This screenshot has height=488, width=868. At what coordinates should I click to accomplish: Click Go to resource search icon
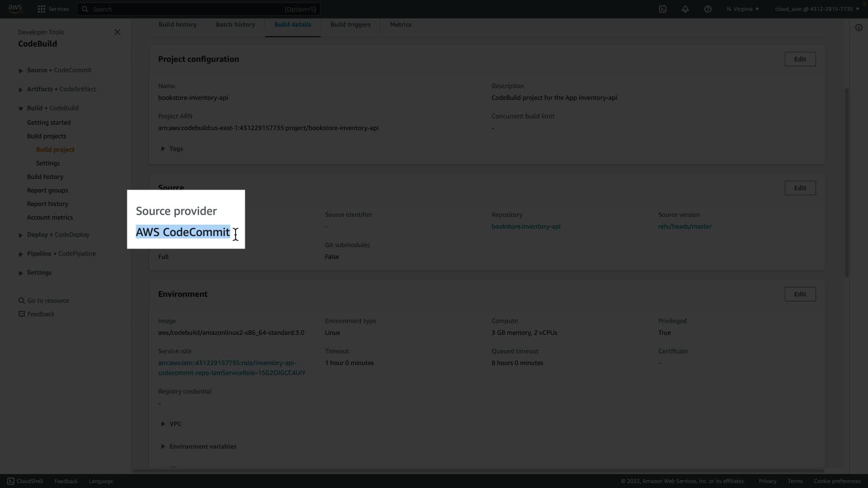pyautogui.click(x=21, y=300)
